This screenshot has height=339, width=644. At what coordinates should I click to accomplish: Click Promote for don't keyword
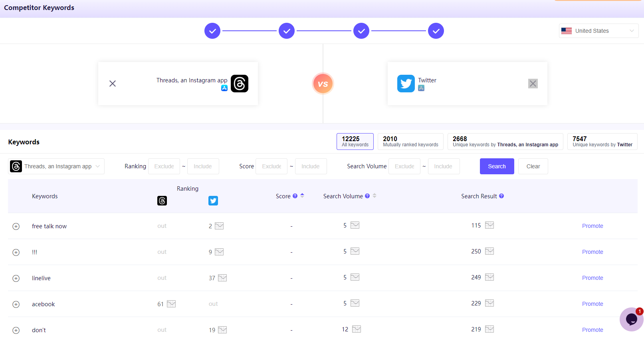click(592, 330)
